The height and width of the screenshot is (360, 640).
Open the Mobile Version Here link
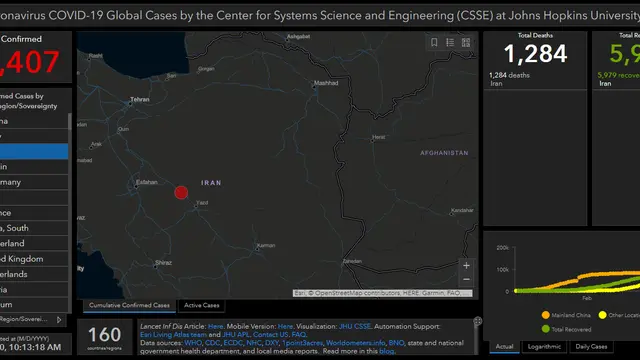pyautogui.click(x=285, y=327)
